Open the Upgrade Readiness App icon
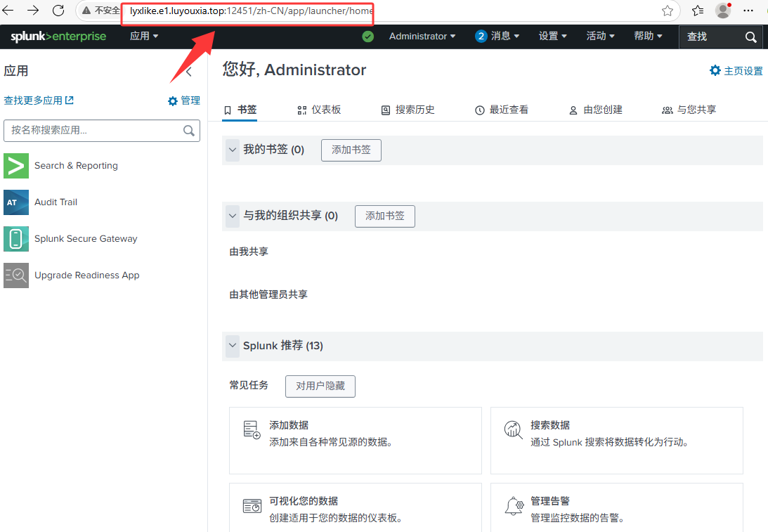The image size is (768, 532). click(16, 275)
